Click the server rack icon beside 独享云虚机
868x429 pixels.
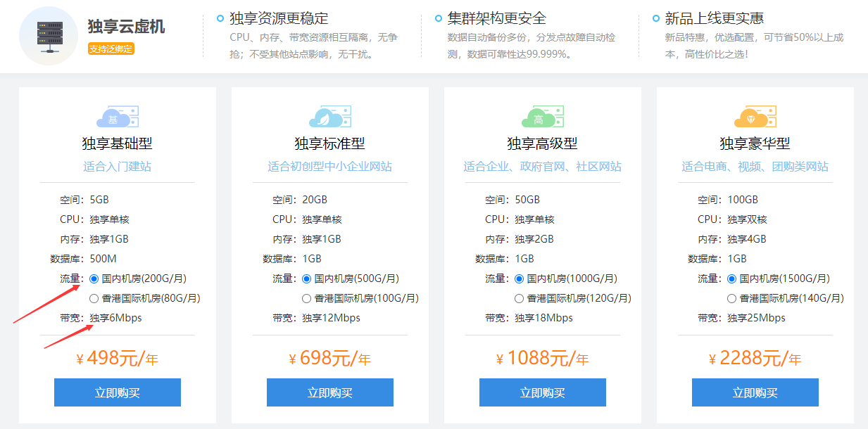tap(49, 36)
